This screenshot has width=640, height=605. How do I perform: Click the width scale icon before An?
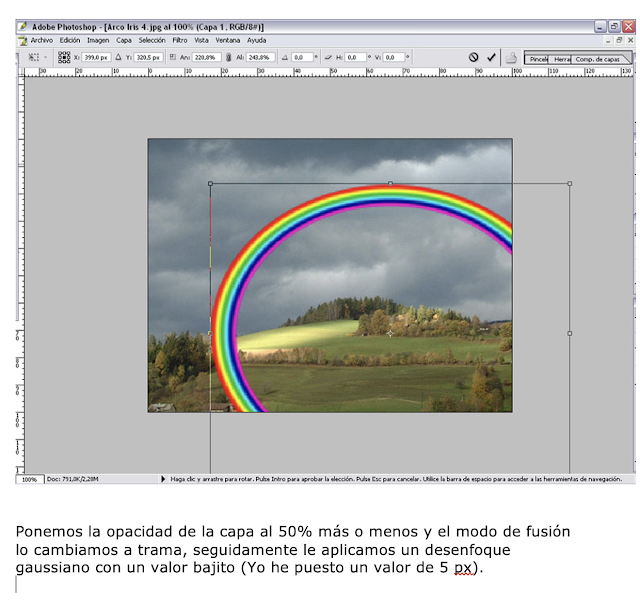(x=173, y=58)
